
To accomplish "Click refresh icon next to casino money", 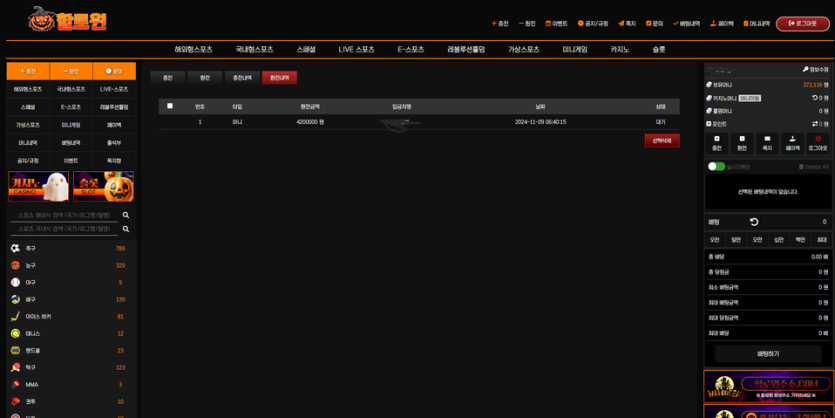I will point(814,98).
